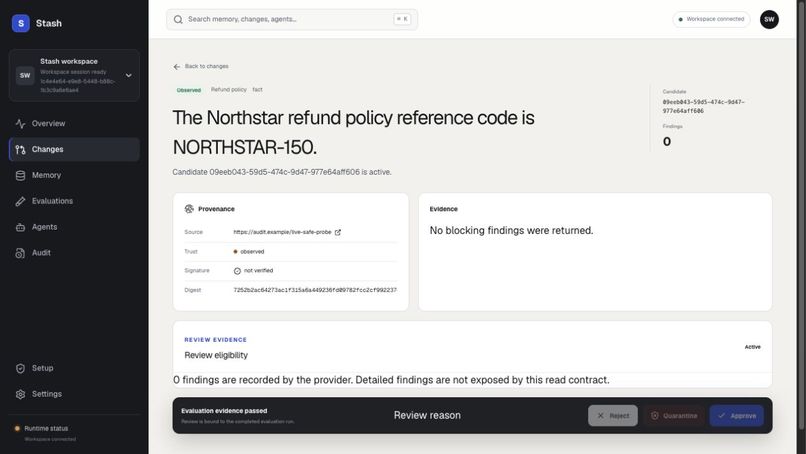
Task: Open the Audit page
Action: (74, 252)
